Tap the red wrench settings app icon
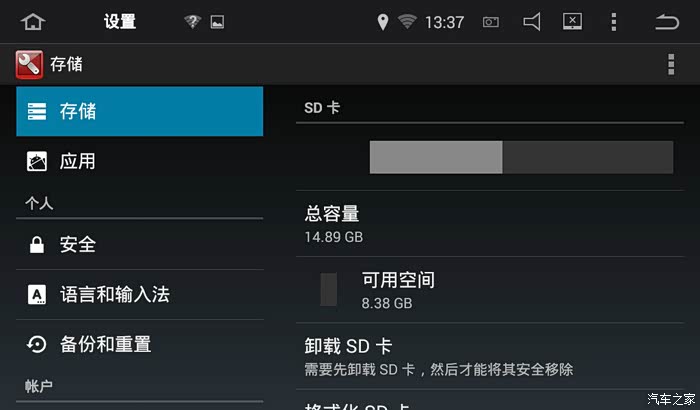This screenshot has height=410, width=700. (29, 65)
